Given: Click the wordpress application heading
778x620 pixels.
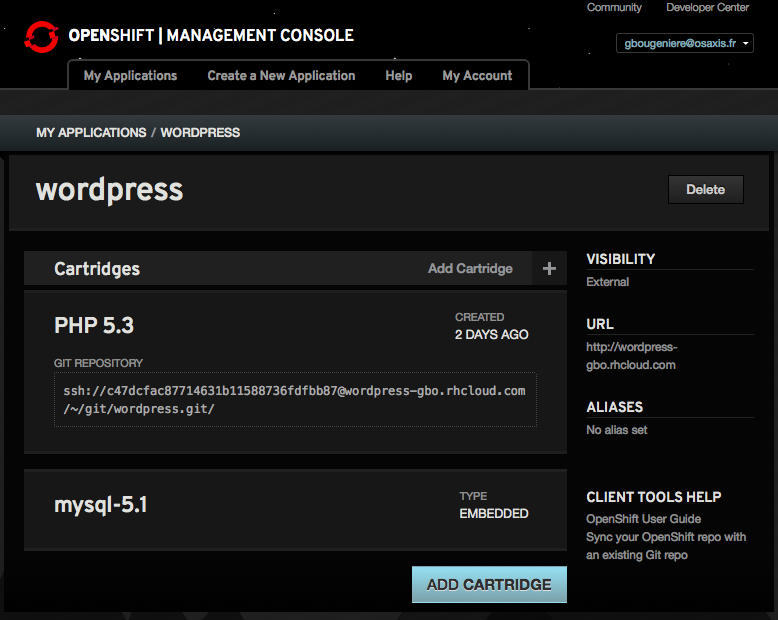Looking at the screenshot, I should click(110, 191).
